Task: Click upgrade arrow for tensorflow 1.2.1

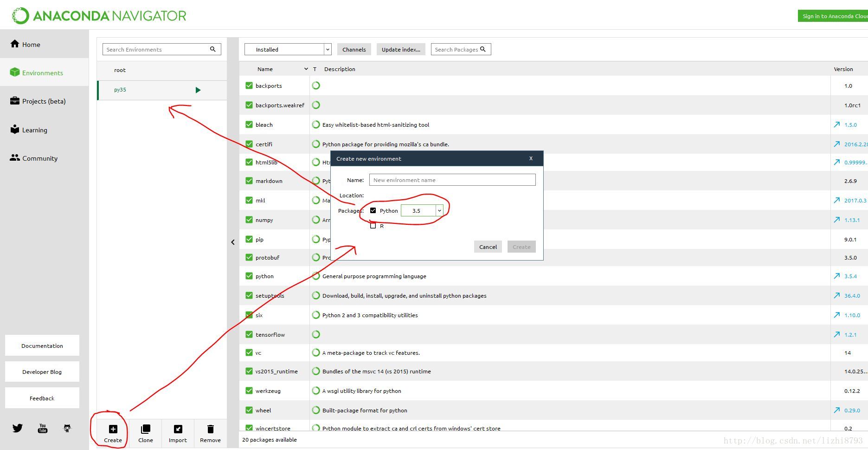Action: [837, 334]
